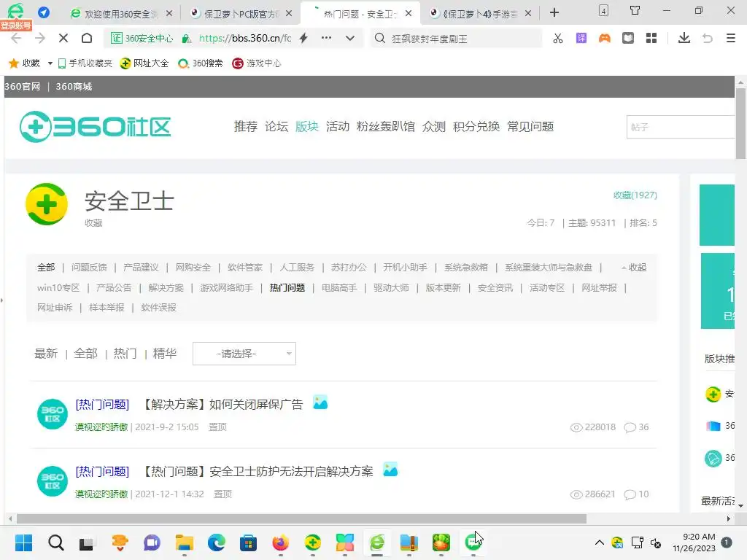Sort posts by 精华
The width and height of the screenshot is (747, 560).
tap(164, 354)
